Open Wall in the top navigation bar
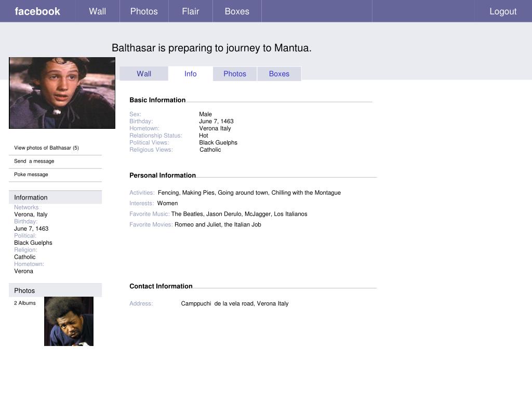 (97, 11)
